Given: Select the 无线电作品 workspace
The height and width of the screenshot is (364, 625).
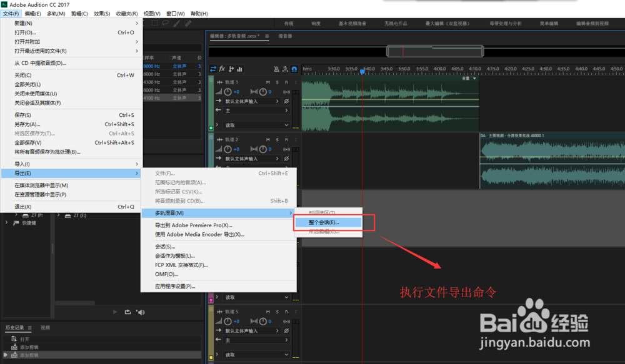Looking at the screenshot, I should (x=396, y=24).
